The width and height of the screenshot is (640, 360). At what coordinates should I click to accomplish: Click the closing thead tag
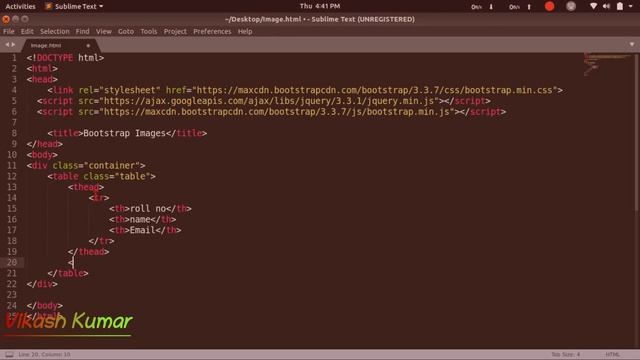pos(89,251)
